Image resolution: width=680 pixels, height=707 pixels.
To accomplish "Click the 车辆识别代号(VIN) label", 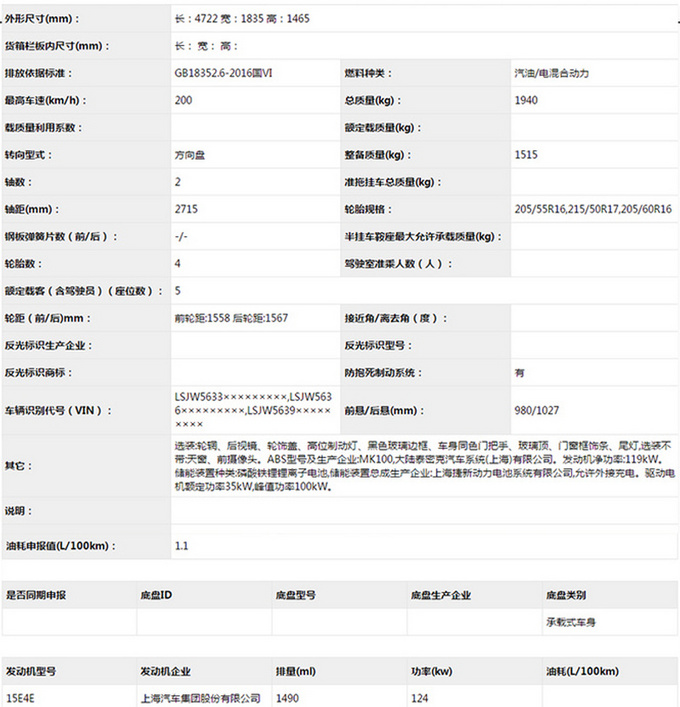I will tap(58, 410).
